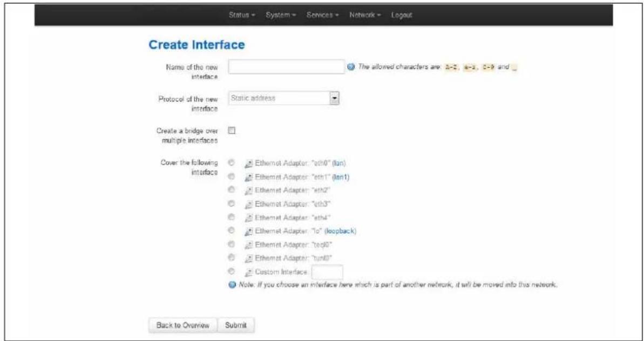Click the help icon beside allowed characters hint
Screen dimensions: 644x341
coord(351,66)
